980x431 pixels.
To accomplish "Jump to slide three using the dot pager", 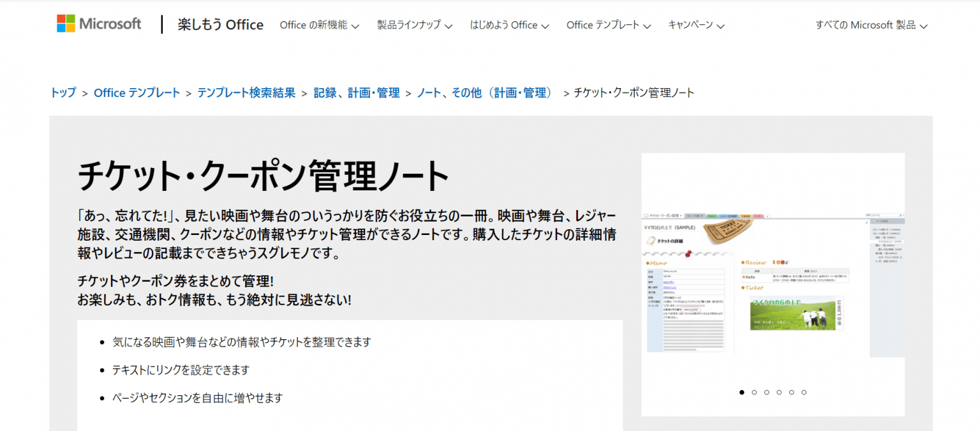I will click(x=766, y=392).
